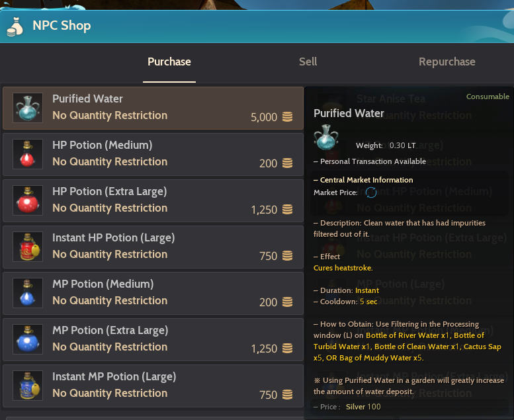
Task: Open the Repurchase tab
Action: (447, 62)
